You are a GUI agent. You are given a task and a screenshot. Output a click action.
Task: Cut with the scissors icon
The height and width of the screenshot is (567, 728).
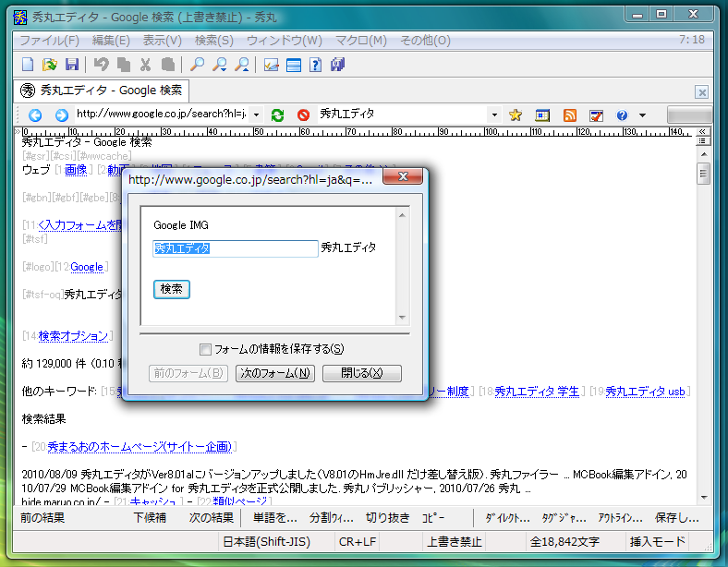tap(145, 65)
